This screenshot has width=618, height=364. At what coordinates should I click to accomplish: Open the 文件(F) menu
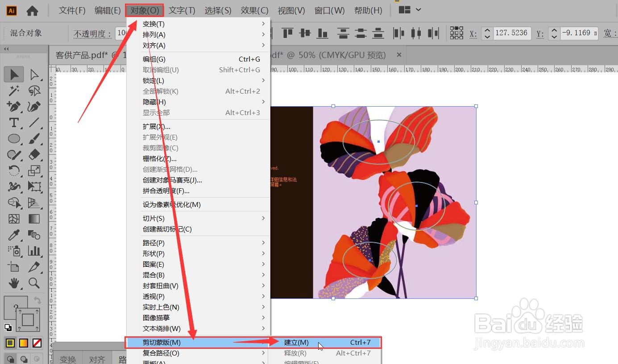(72, 10)
